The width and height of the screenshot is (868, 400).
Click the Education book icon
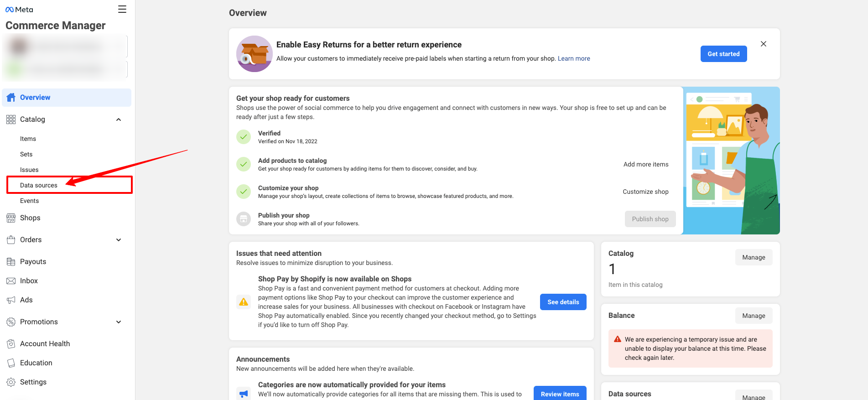pyautogui.click(x=11, y=363)
